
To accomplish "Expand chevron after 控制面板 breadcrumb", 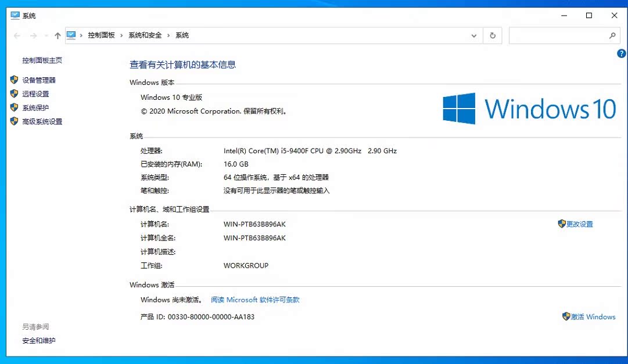I will [121, 35].
